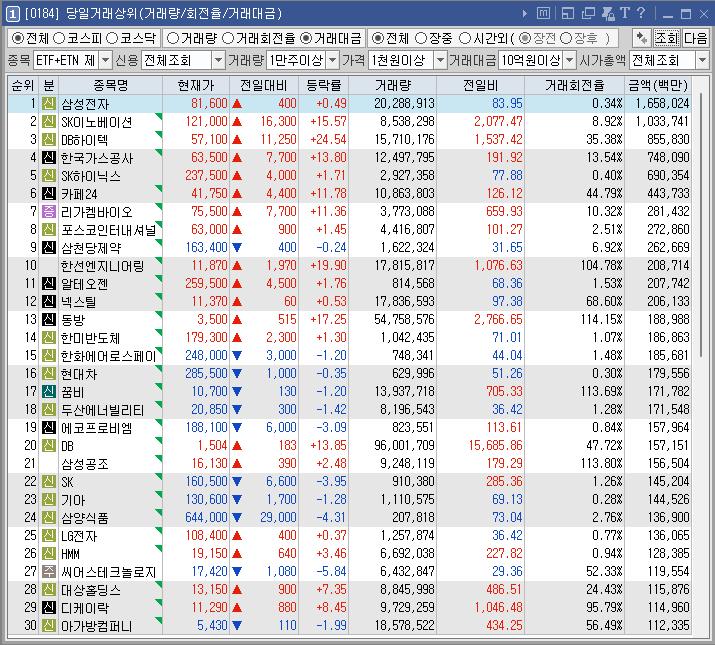This screenshot has height=645, width=715.
Task: Sort by the 등락률 column header
Action: point(324,85)
